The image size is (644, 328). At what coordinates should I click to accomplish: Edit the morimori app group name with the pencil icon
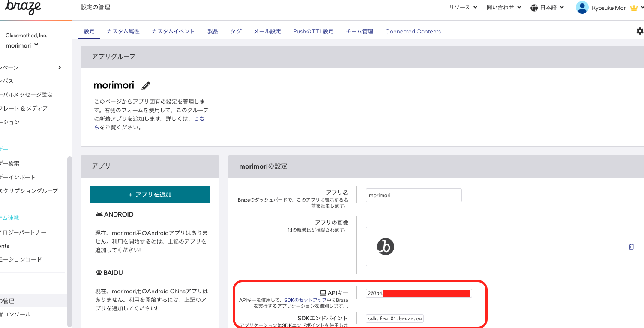coord(145,85)
